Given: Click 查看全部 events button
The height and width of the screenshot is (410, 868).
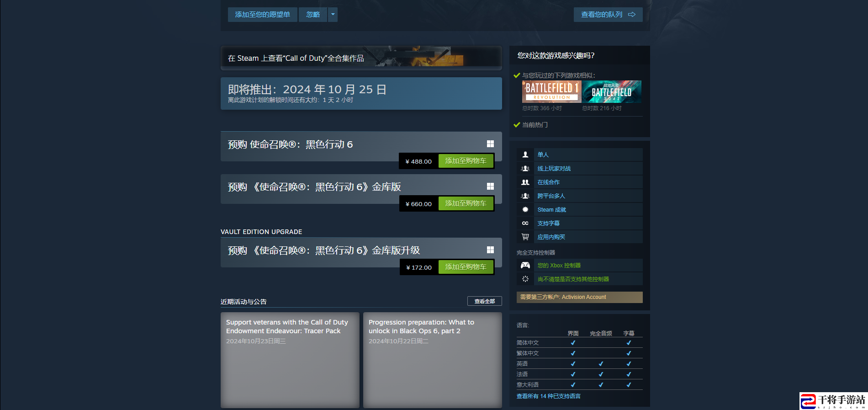Looking at the screenshot, I should coord(485,301).
